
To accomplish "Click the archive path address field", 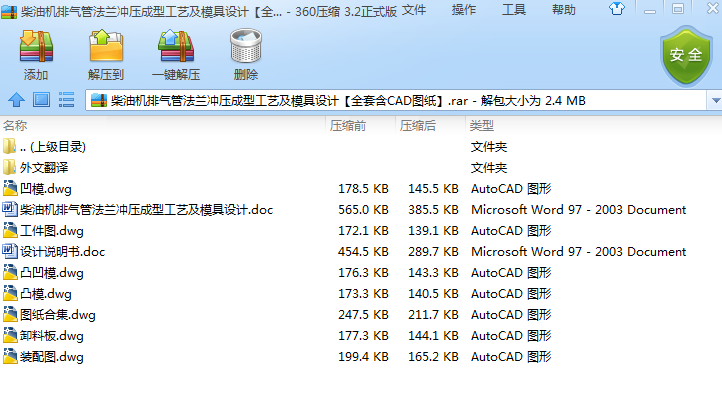I will pyautogui.click(x=397, y=100).
